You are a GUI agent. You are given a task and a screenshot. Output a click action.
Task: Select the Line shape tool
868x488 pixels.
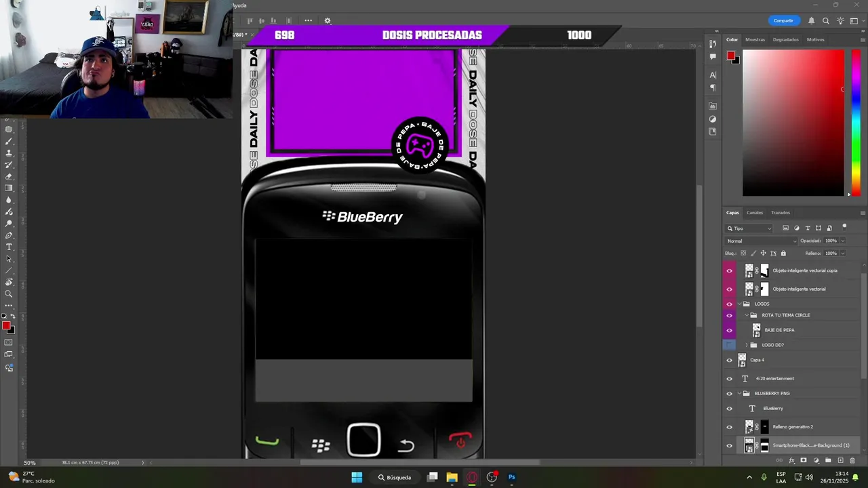9,270
